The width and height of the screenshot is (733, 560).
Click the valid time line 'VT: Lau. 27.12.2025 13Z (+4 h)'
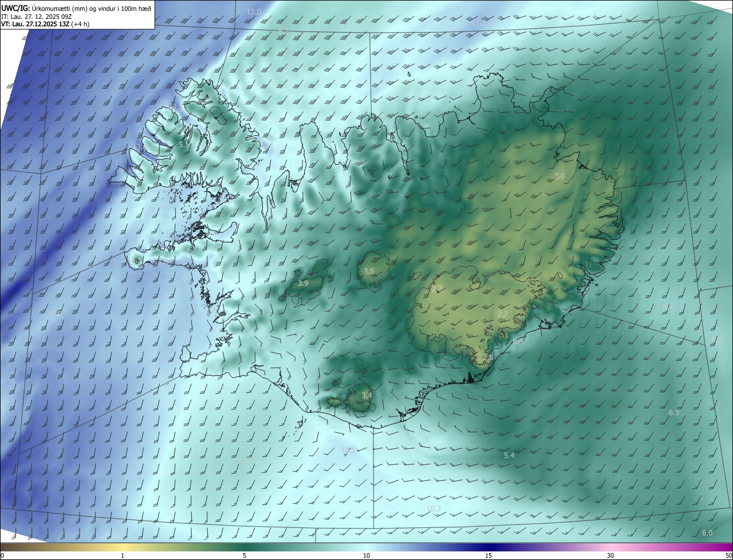tap(45, 24)
